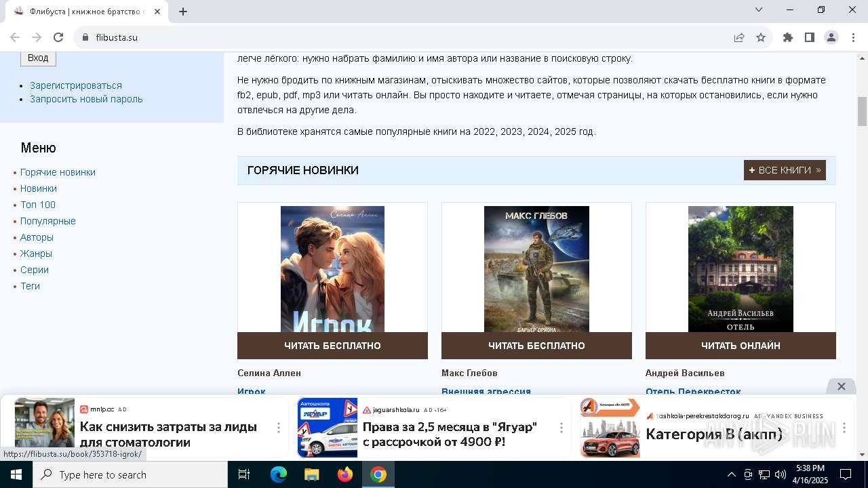This screenshot has width=868, height=488.
Task: Open File Explorer from the taskbar
Action: (x=311, y=474)
